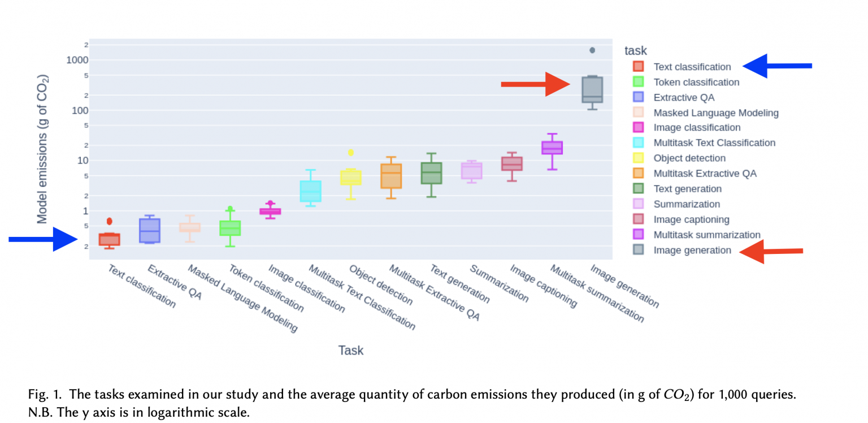This screenshot has width=868, height=423.
Task: Click the blue arrow next to the y-axis
Action: (x=43, y=239)
